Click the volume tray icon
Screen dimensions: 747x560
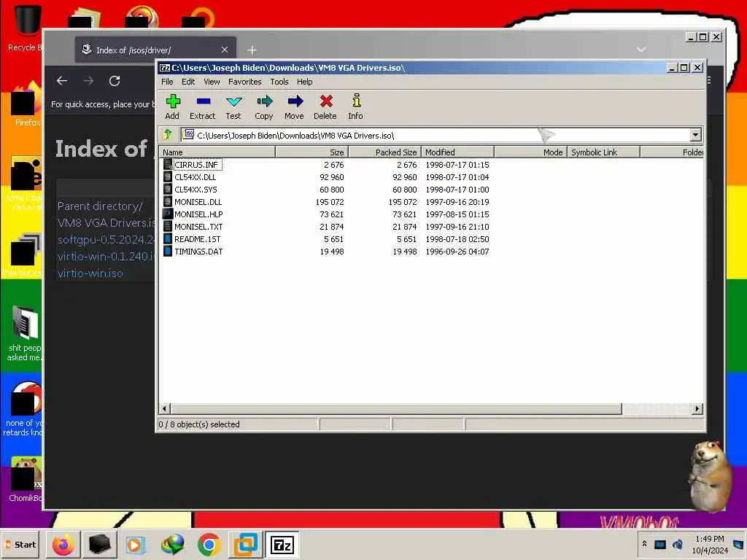pos(678,544)
